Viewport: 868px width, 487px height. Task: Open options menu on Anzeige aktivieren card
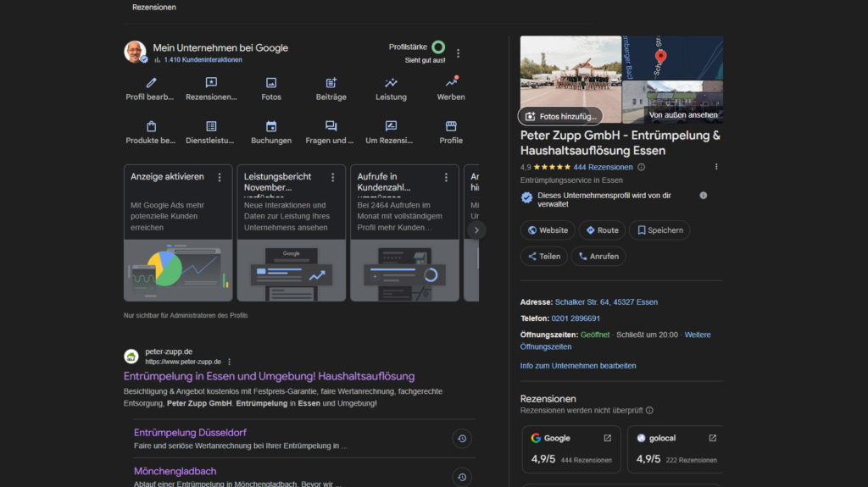click(220, 177)
